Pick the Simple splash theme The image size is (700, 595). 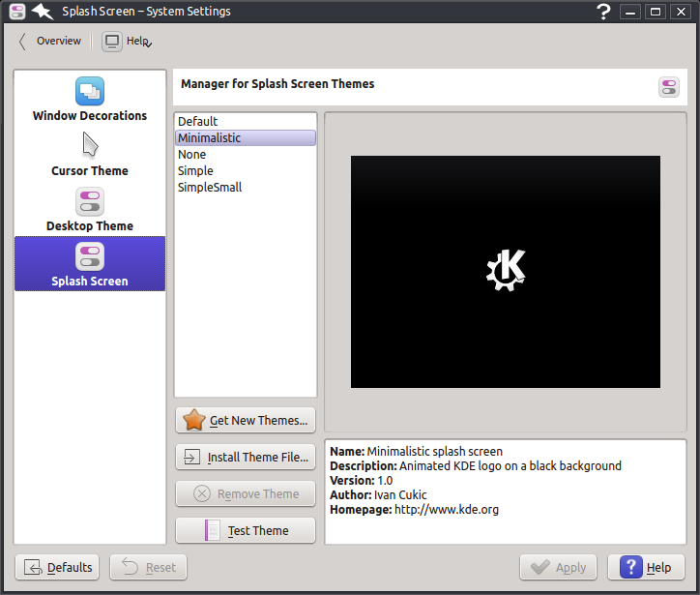pos(245,170)
